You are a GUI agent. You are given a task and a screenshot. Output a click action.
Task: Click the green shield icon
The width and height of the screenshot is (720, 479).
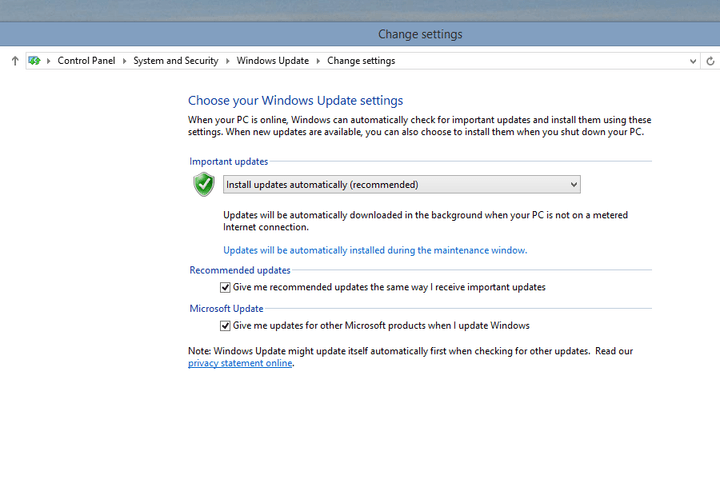[204, 184]
